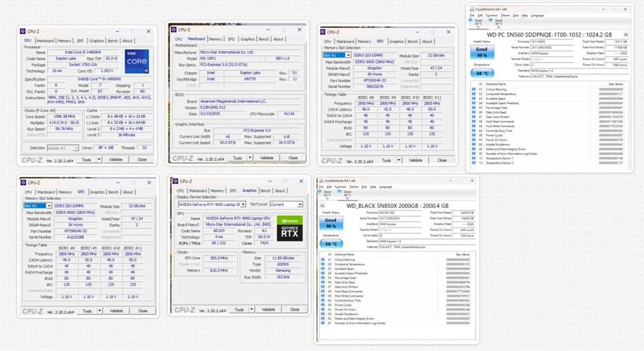644x351 pixels.
Task: Click CPU-Z title icon in Graphics window
Action: point(175,181)
